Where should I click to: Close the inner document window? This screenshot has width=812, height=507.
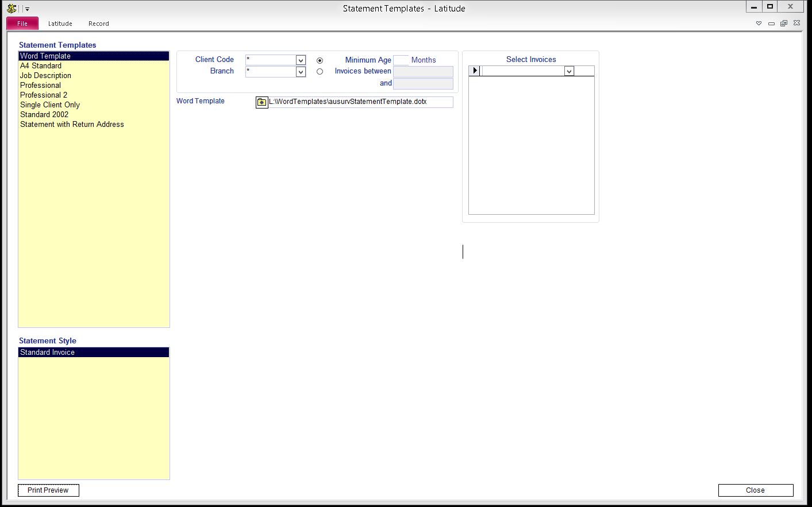click(796, 24)
